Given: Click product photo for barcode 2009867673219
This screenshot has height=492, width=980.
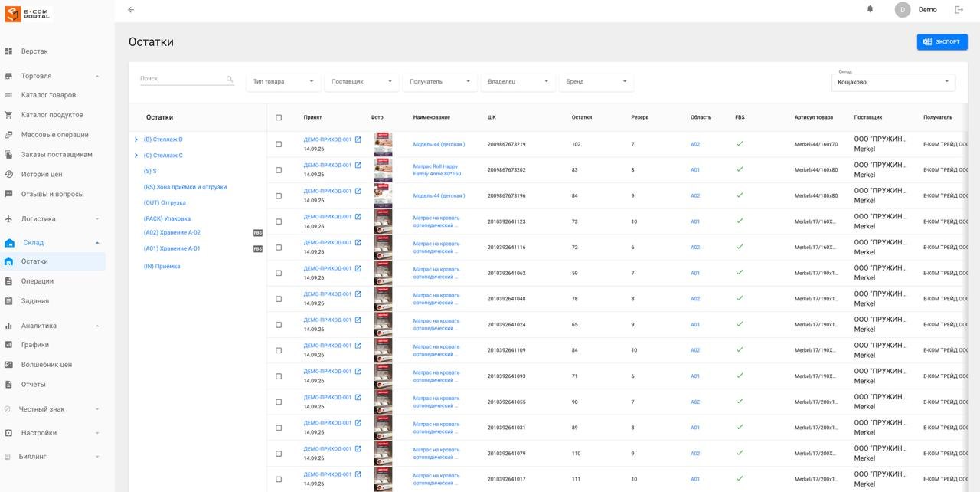Looking at the screenshot, I should point(383,144).
